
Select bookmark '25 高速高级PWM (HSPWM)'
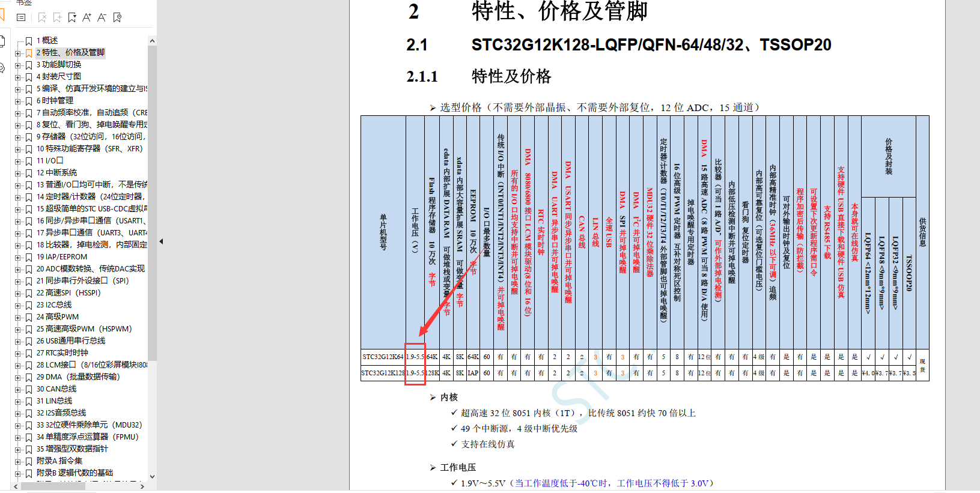click(84, 328)
